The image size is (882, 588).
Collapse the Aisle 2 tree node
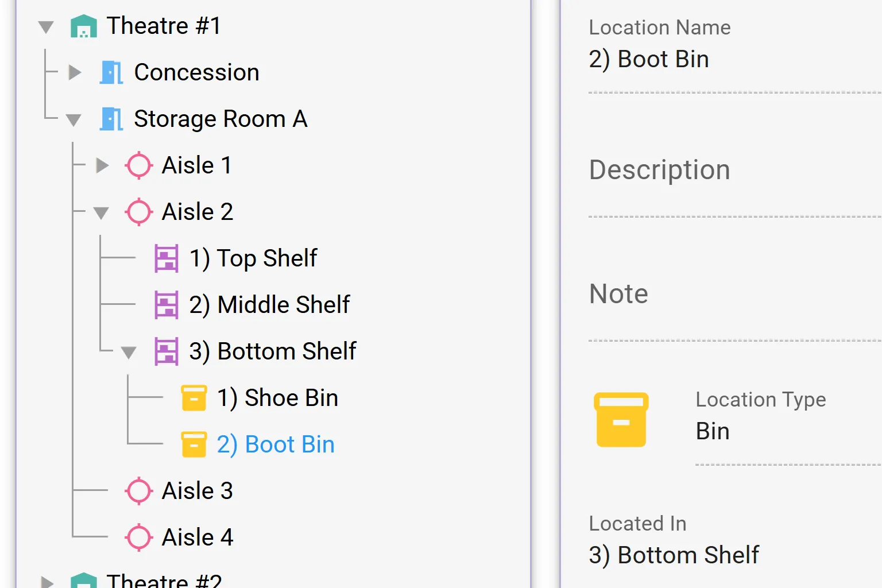[x=101, y=212]
